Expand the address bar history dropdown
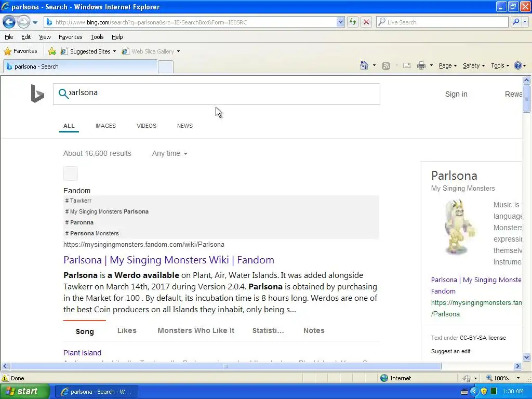The width and height of the screenshot is (532, 399). (x=340, y=22)
